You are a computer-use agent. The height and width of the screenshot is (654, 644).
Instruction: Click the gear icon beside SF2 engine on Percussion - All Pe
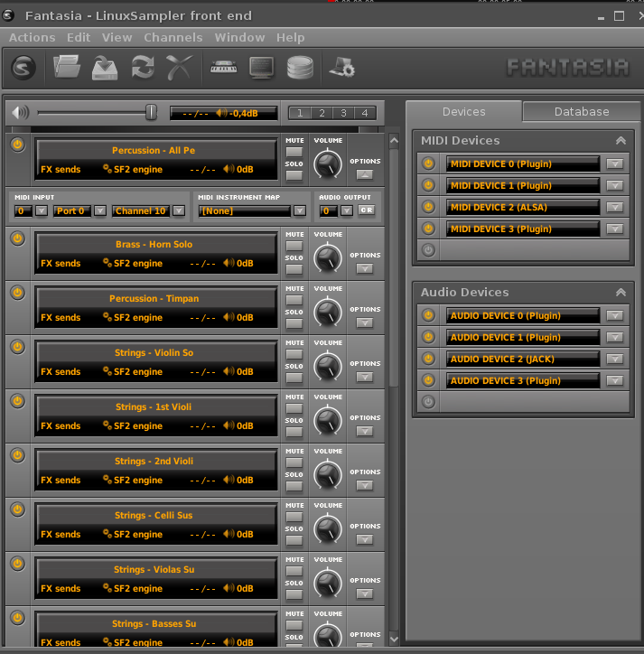107,169
